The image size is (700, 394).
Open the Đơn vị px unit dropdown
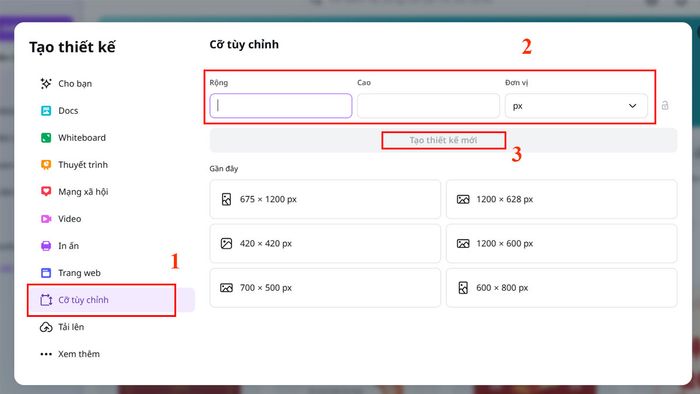576,106
